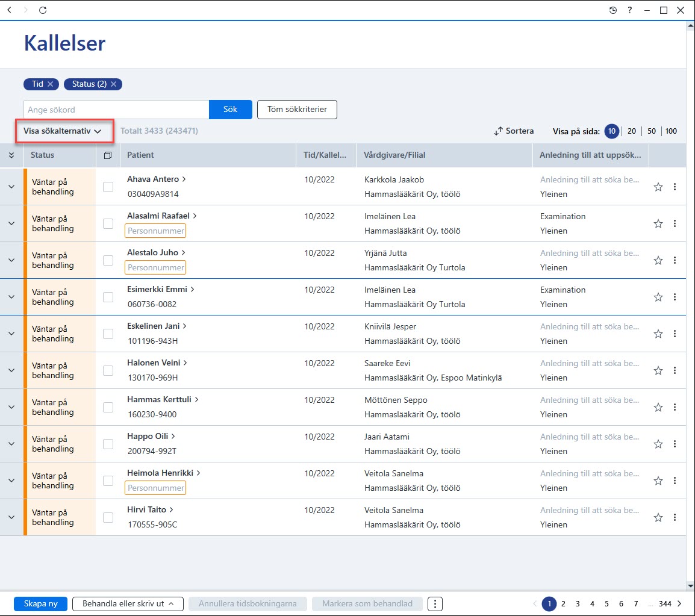695x616 pixels.
Task: Remove the Status (2) filter chip
Action: pos(113,84)
